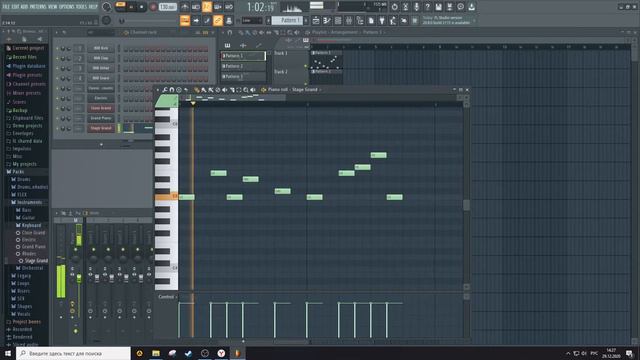Click the microphone audio recording icon
This screenshot has height=360, width=640.
click(x=416, y=7)
